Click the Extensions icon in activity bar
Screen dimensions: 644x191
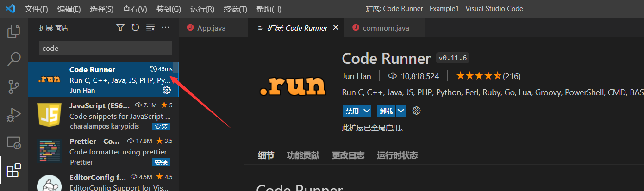[x=14, y=170]
